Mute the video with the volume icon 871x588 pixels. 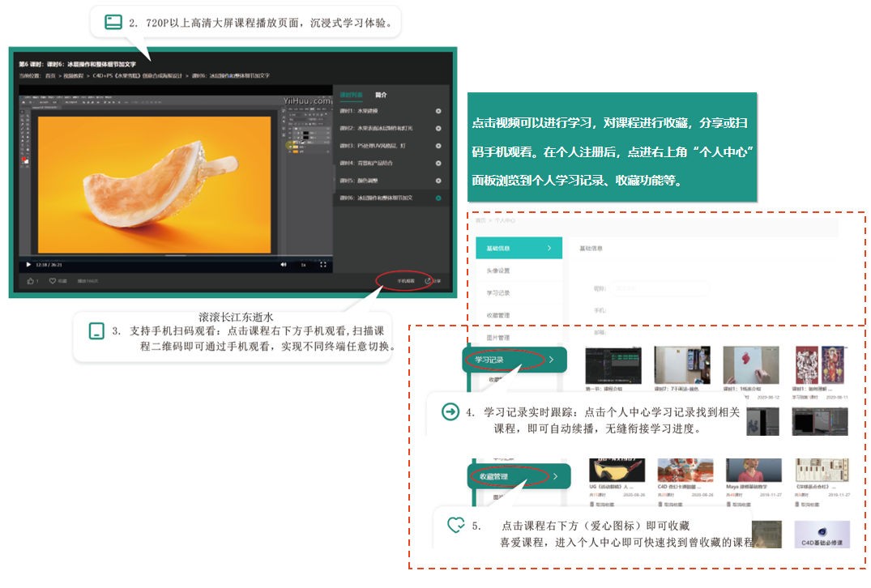pos(284,264)
